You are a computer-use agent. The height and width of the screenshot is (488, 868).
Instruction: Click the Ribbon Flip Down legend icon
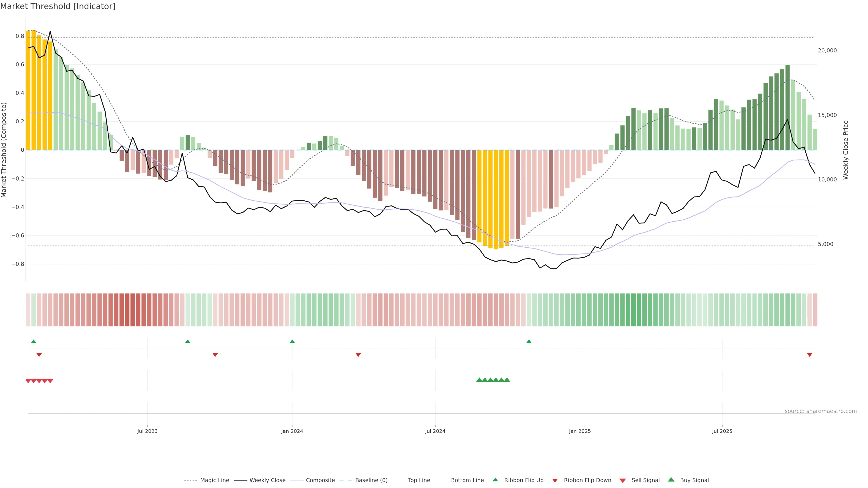[555, 480]
